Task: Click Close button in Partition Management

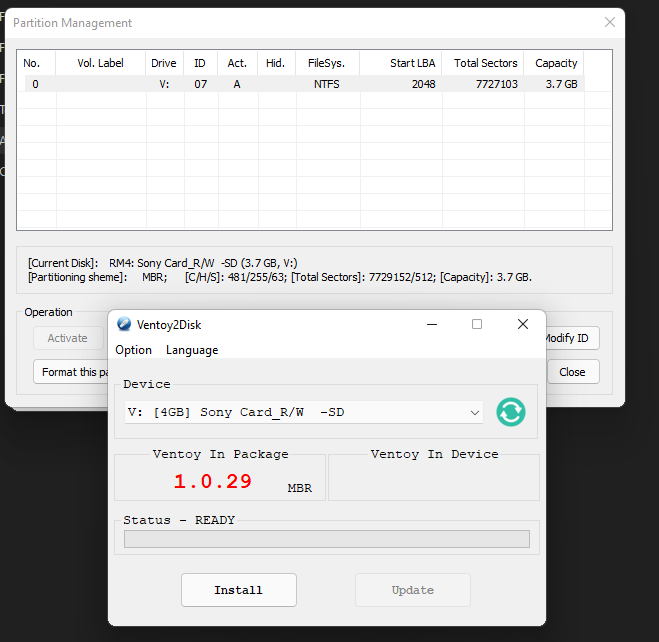Action: tap(573, 372)
